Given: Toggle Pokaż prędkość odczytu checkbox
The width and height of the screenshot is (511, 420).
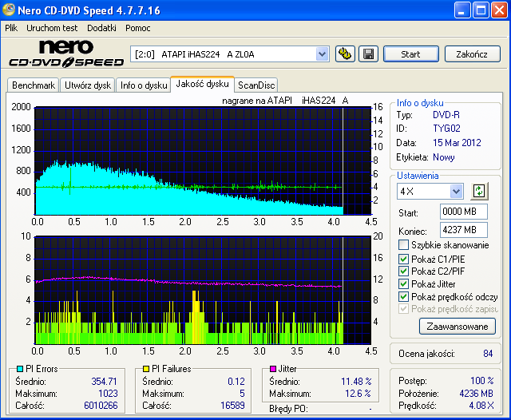Looking at the screenshot, I should pos(403,296).
